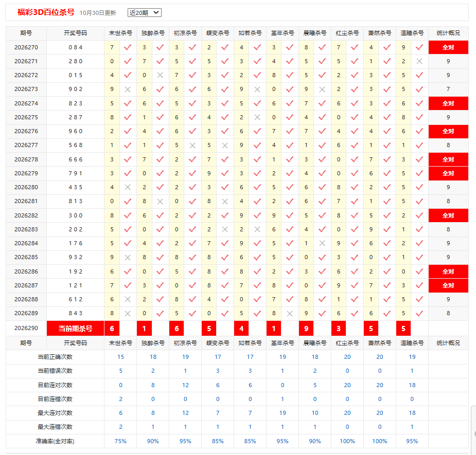Click the period number 2026290
This screenshot has height=455, width=476.
click(26, 328)
